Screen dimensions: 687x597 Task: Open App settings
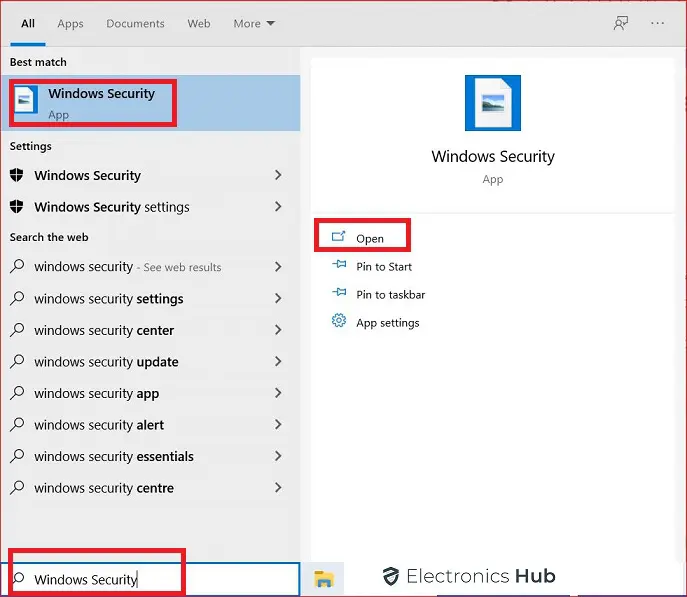[388, 323]
